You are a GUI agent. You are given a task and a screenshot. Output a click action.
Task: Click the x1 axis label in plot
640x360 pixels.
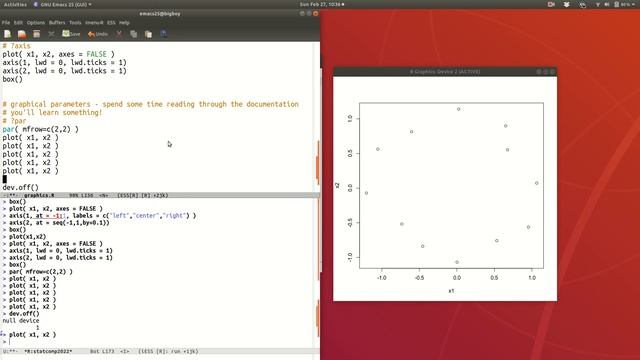click(451, 291)
